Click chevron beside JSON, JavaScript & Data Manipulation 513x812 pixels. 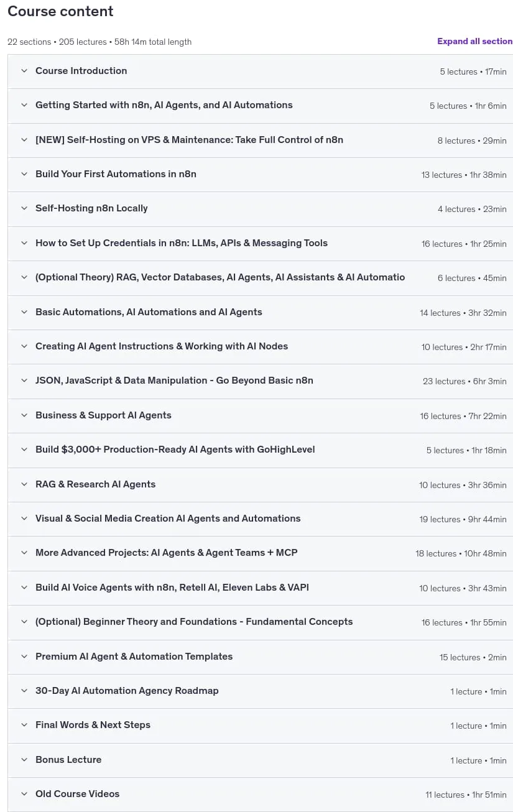[24, 381]
